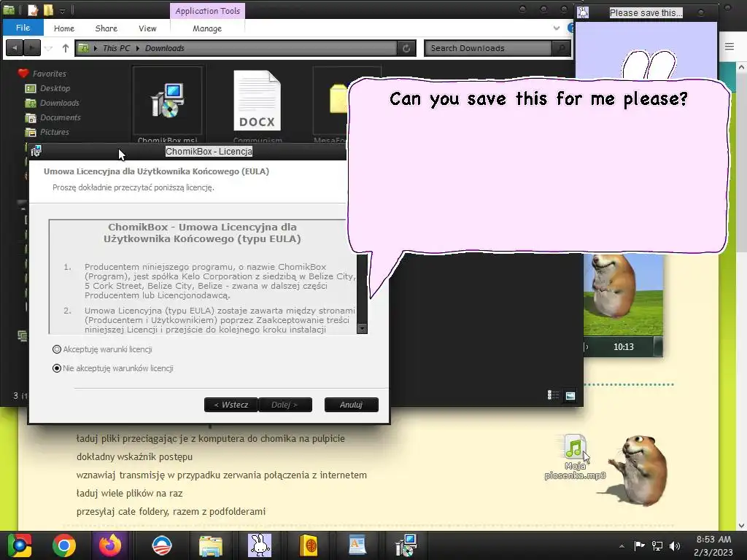Expand the chevron after This PC breadcrumb

(138, 48)
